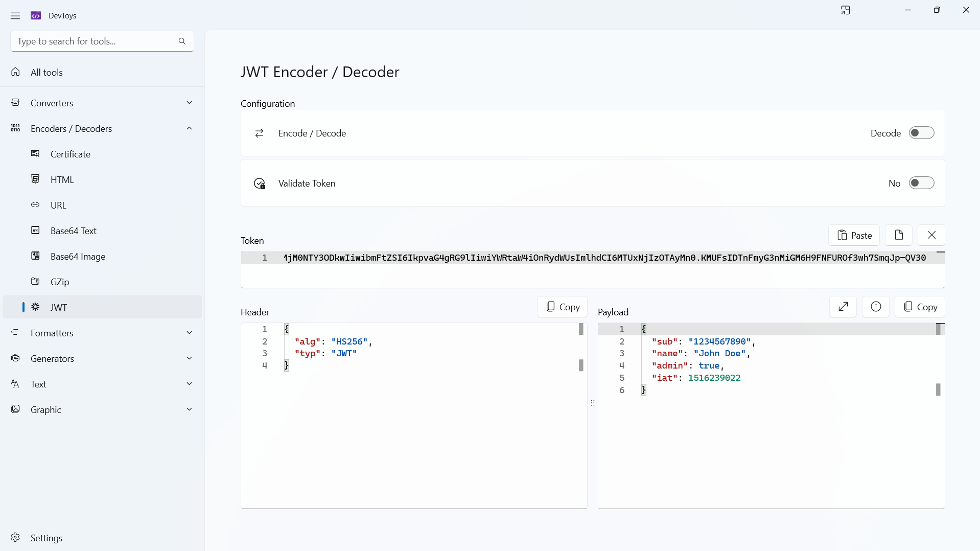Click the Payload editor vertical scrollbar
This screenshot has width=980, height=551.
click(939, 359)
